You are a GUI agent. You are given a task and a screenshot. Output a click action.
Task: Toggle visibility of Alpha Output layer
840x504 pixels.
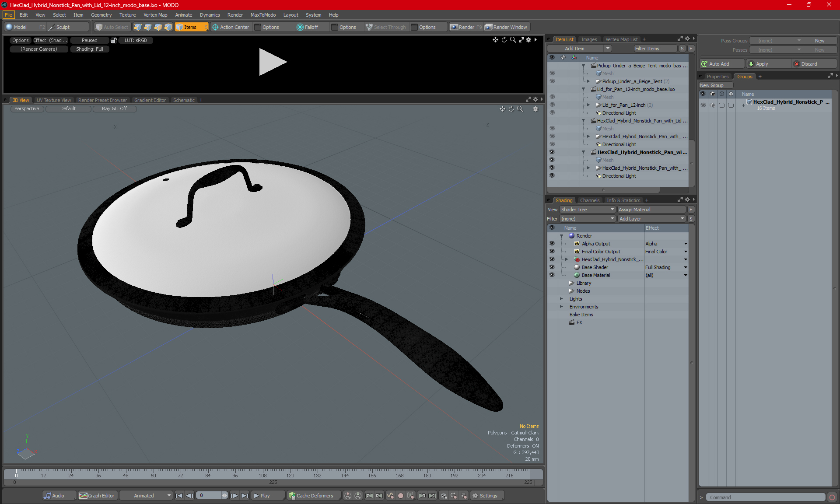552,244
